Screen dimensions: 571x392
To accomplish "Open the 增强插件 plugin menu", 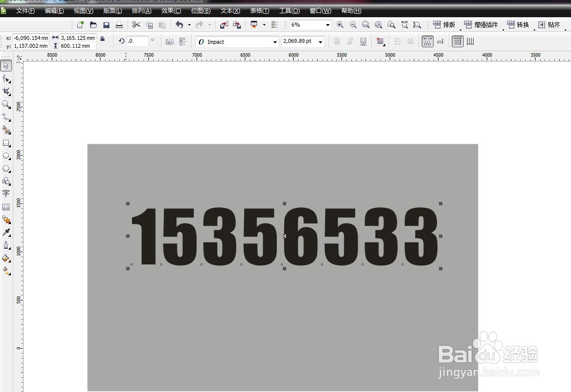I will click(481, 25).
